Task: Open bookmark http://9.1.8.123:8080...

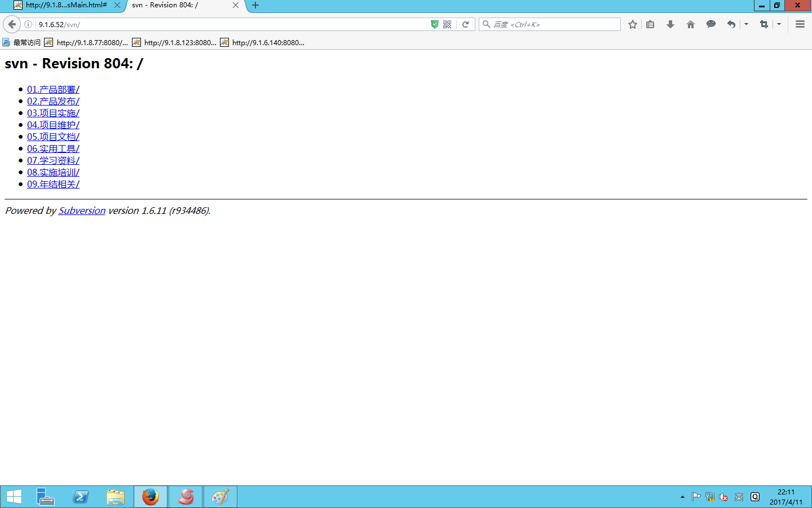Action: pos(174,42)
